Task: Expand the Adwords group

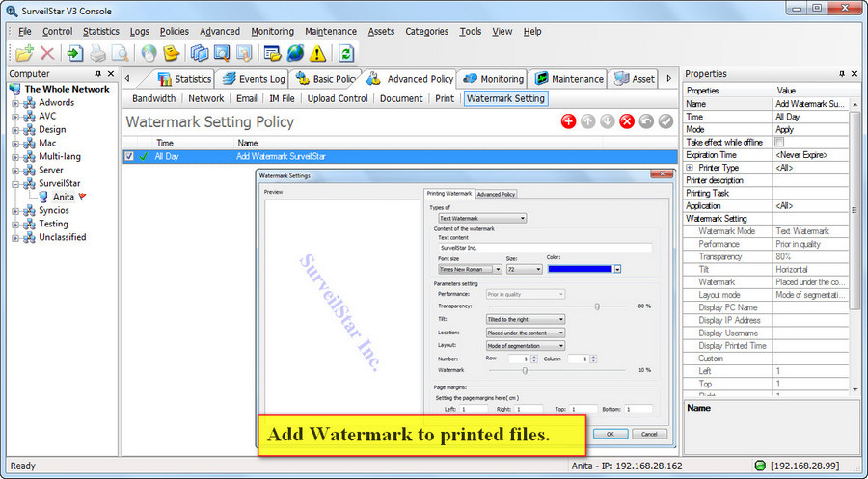Action: pos(15,103)
